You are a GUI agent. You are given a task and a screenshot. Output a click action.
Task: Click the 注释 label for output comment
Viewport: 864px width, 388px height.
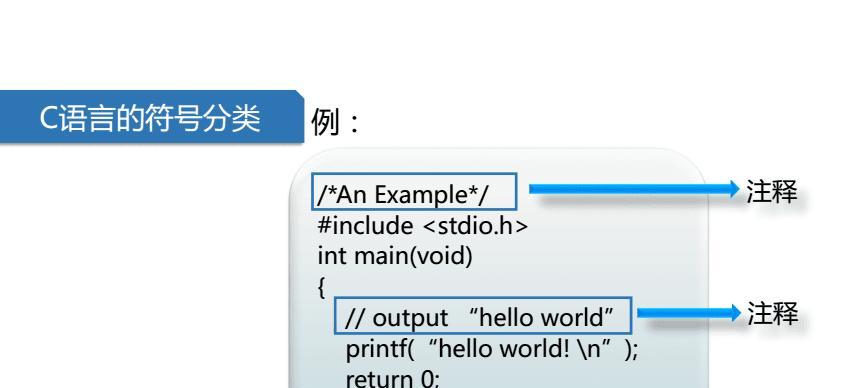[x=773, y=314]
